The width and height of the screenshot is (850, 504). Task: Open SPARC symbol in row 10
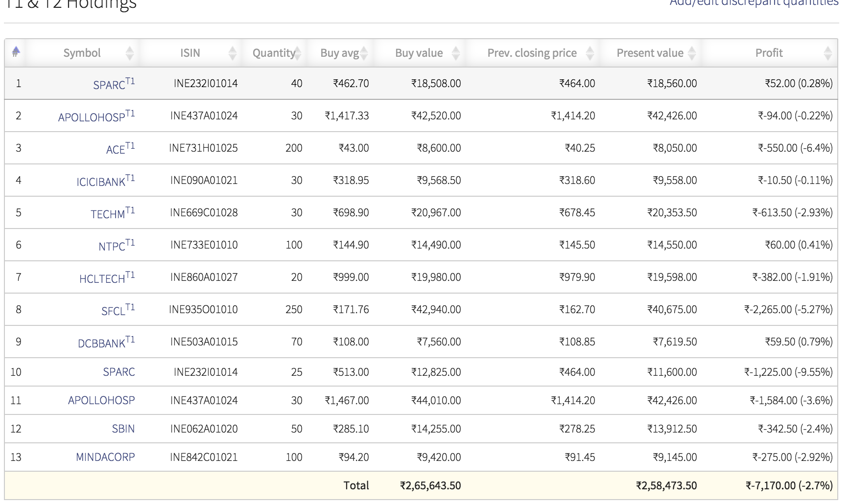point(119,372)
